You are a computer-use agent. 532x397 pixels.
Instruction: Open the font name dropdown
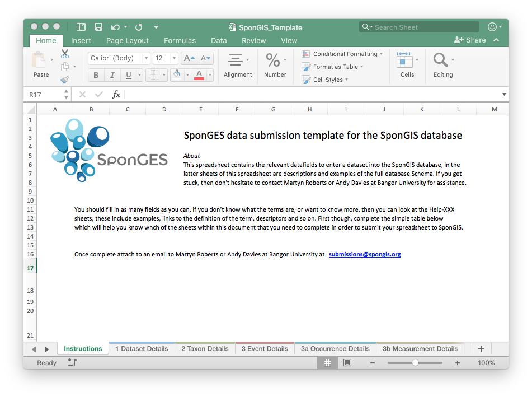146,58
